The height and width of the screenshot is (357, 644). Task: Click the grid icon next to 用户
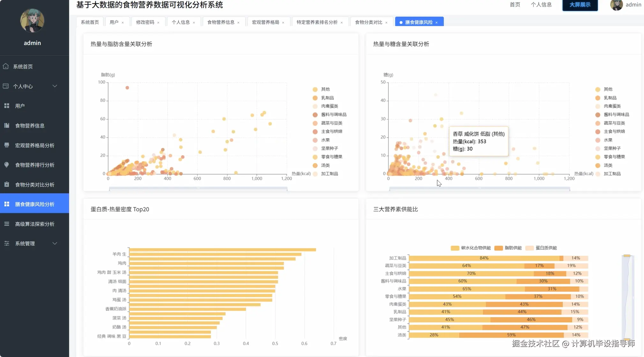[x=7, y=106]
